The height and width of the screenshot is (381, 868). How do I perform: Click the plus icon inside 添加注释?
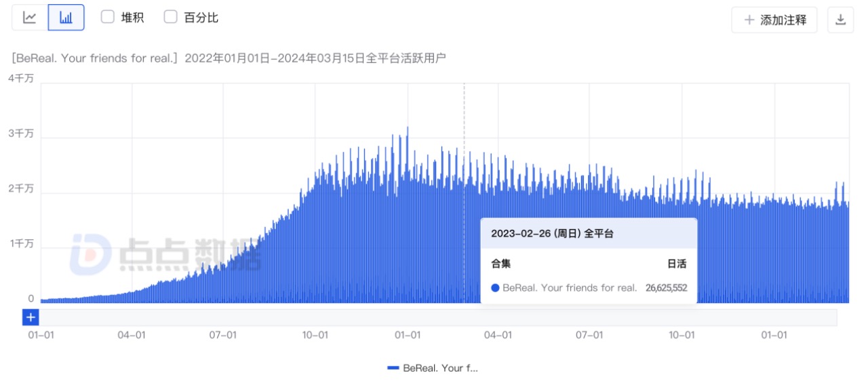point(749,20)
